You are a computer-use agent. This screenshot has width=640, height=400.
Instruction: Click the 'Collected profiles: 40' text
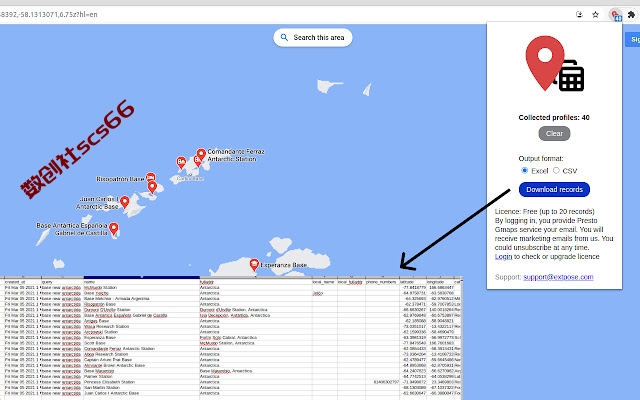pos(554,118)
